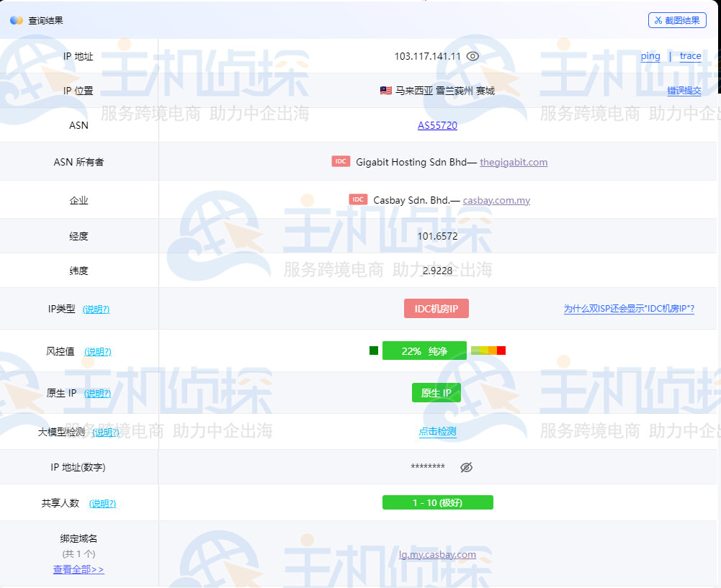Open the 说明? help link beside IP类型
The height and width of the screenshot is (588, 721).
(96, 309)
